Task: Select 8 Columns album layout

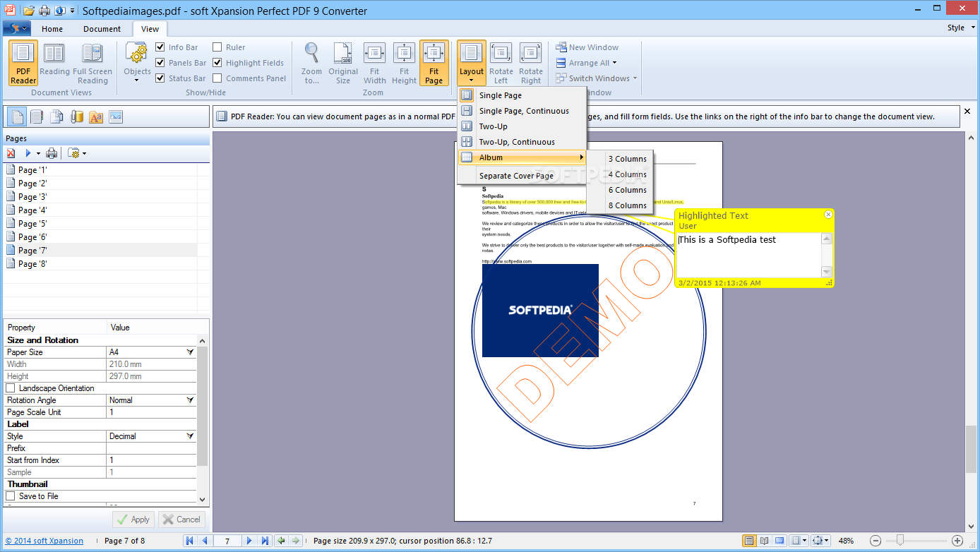Action: point(621,205)
